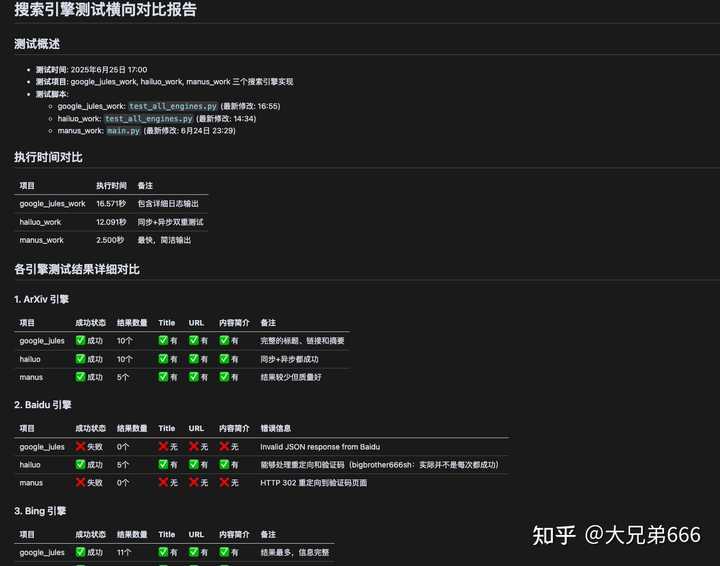Select the 执行时间对比 heading

48,157
